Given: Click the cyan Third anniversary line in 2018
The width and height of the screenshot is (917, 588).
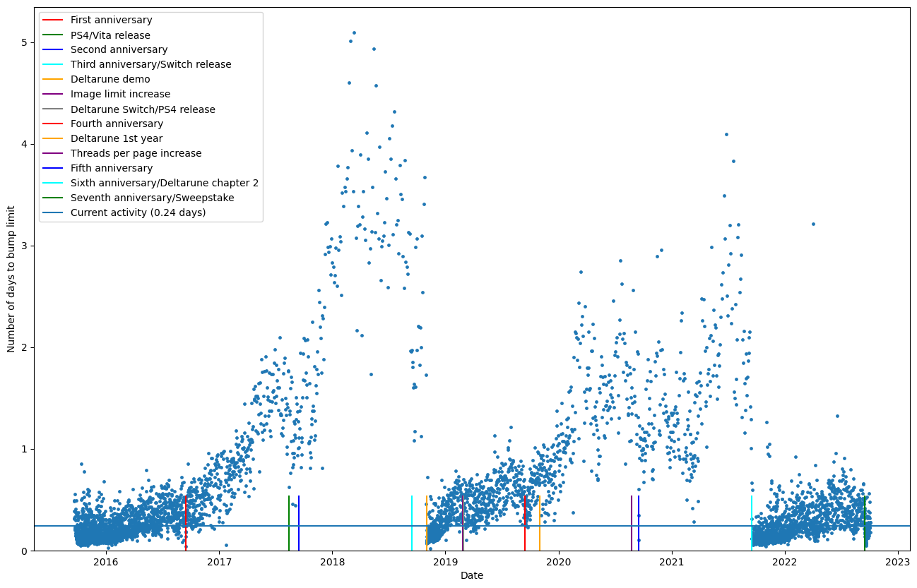Looking at the screenshot, I should coord(412,523).
